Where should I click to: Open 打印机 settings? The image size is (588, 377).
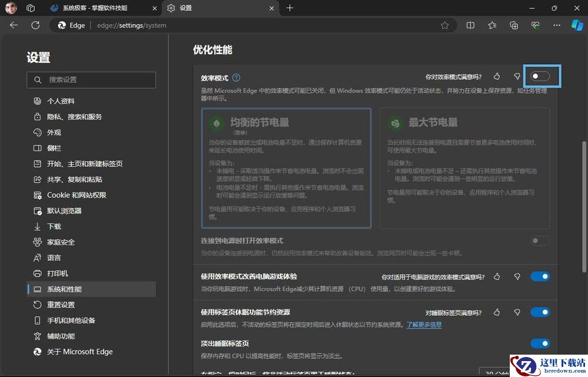(91, 273)
